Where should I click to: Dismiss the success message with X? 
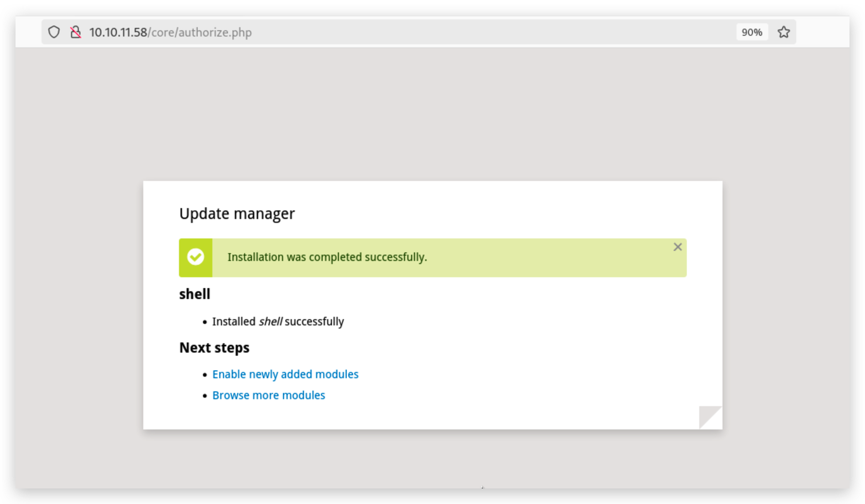(x=677, y=247)
